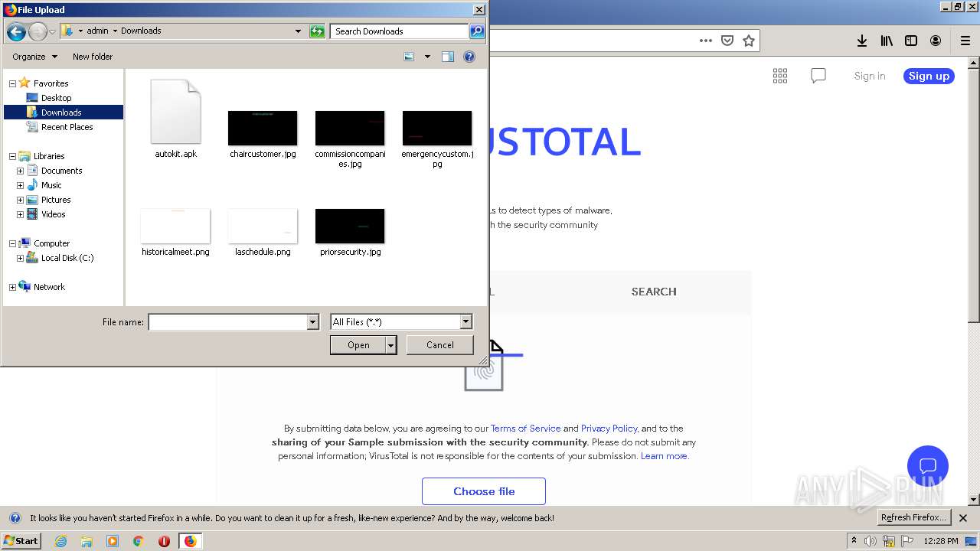Select Local Disk (C:)
This screenshot has width=980, height=551.
tap(67, 258)
